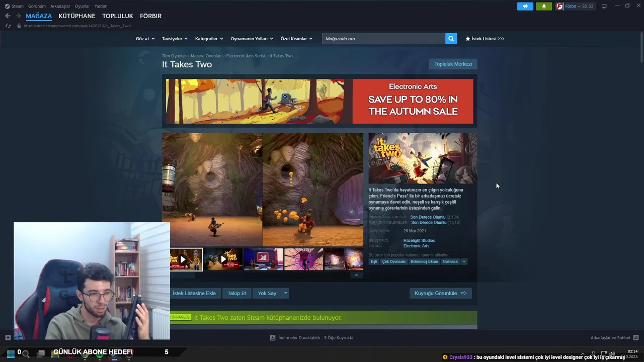Click the Bulmaca tag
The width and height of the screenshot is (644, 362).
click(450, 261)
